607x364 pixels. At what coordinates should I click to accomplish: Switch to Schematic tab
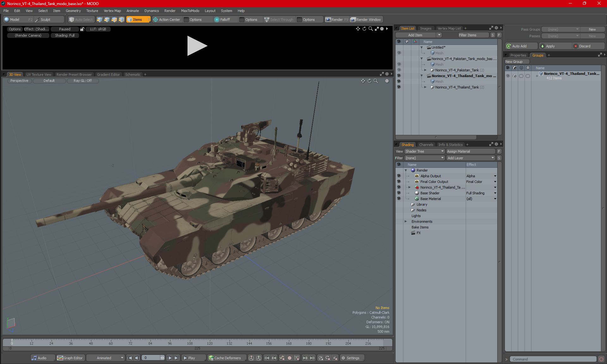coord(133,75)
